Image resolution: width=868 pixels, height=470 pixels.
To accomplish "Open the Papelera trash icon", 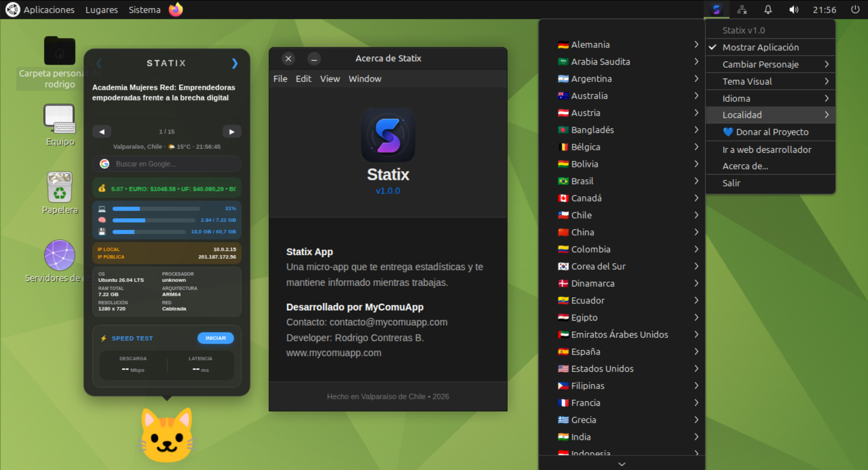I will coord(60,187).
